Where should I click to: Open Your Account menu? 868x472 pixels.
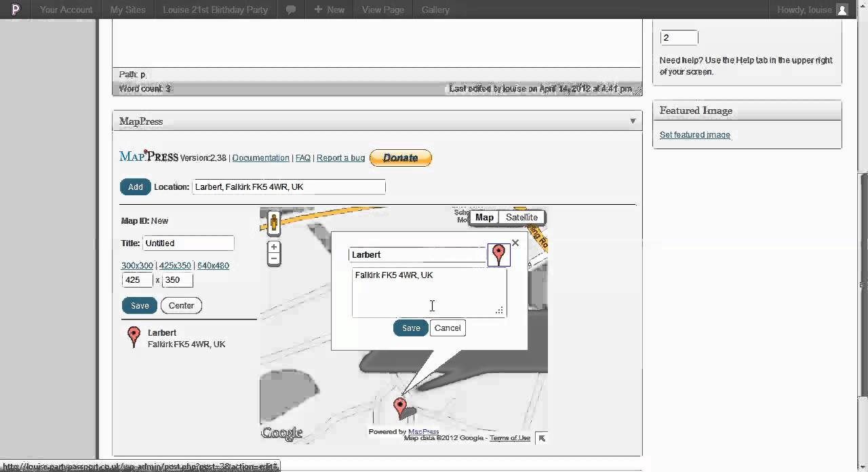pos(66,9)
